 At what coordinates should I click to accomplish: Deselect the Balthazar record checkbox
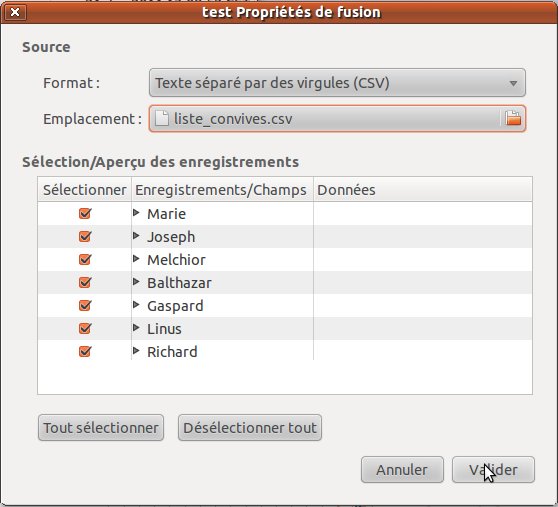[x=85, y=282]
